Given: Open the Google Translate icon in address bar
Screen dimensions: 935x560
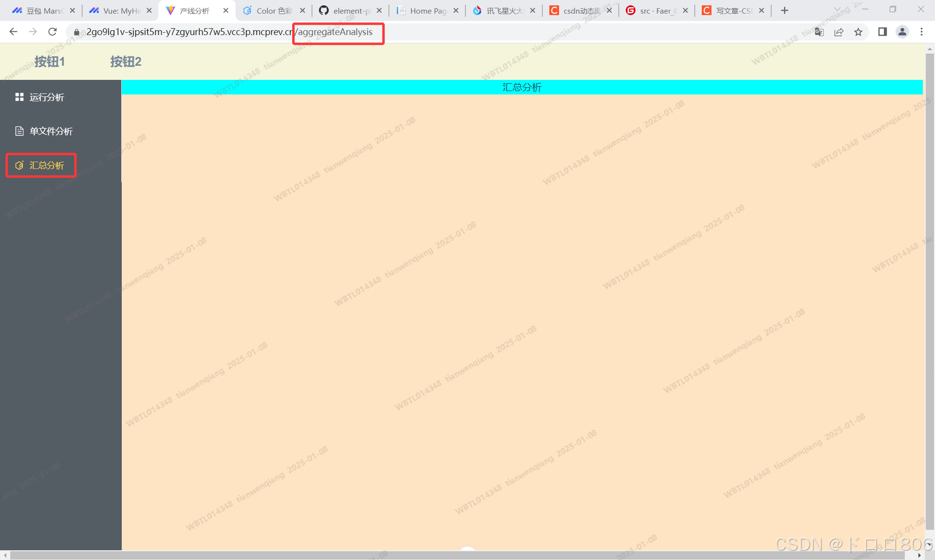Looking at the screenshot, I should [x=819, y=32].
